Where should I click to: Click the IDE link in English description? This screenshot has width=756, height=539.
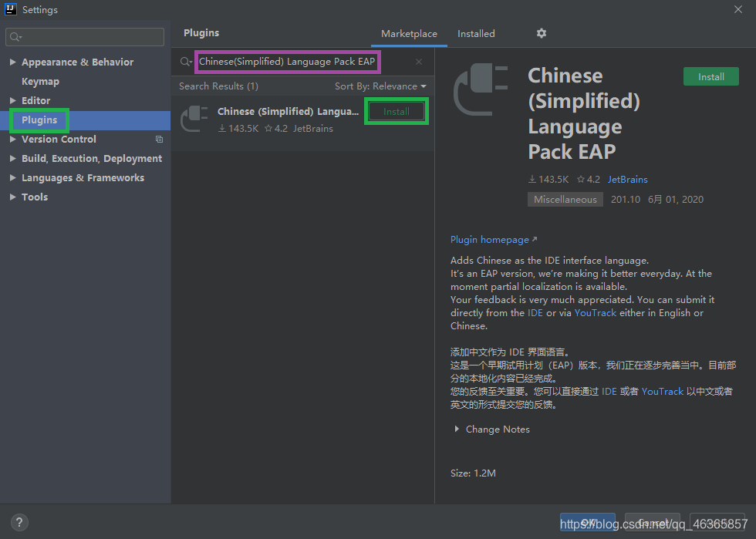pos(535,313)
